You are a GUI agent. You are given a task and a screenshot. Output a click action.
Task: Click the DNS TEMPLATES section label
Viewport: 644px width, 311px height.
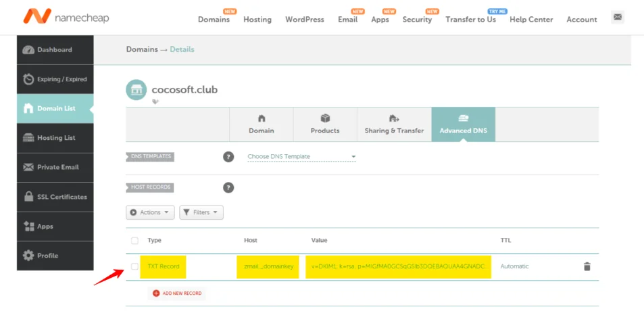coord(150,157)
